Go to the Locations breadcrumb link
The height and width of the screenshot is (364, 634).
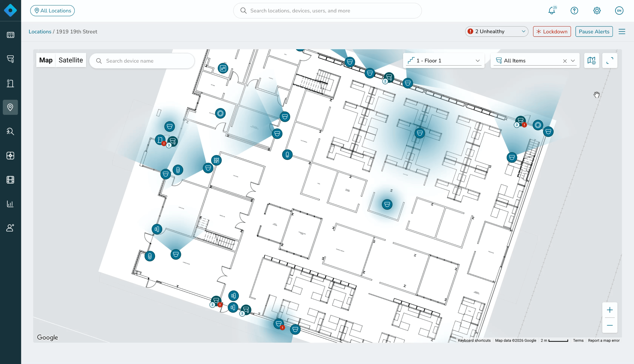click(x=40, y=31)
